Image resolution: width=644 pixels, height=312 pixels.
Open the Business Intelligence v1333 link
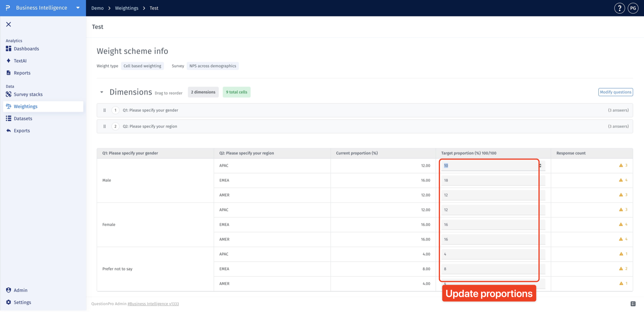point(153,304)
